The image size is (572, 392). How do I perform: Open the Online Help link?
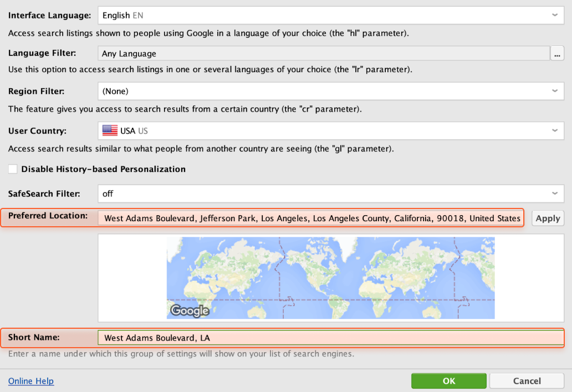pyautogui.click(x=31, y=381)
